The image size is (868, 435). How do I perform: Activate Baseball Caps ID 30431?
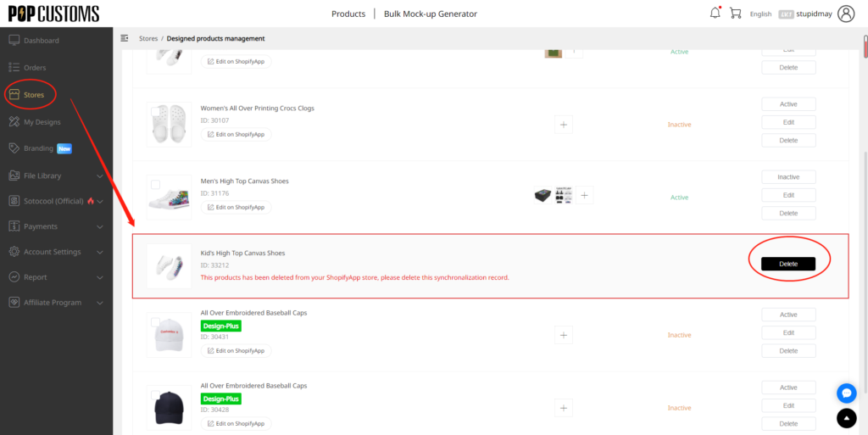(x=788, y=315)
